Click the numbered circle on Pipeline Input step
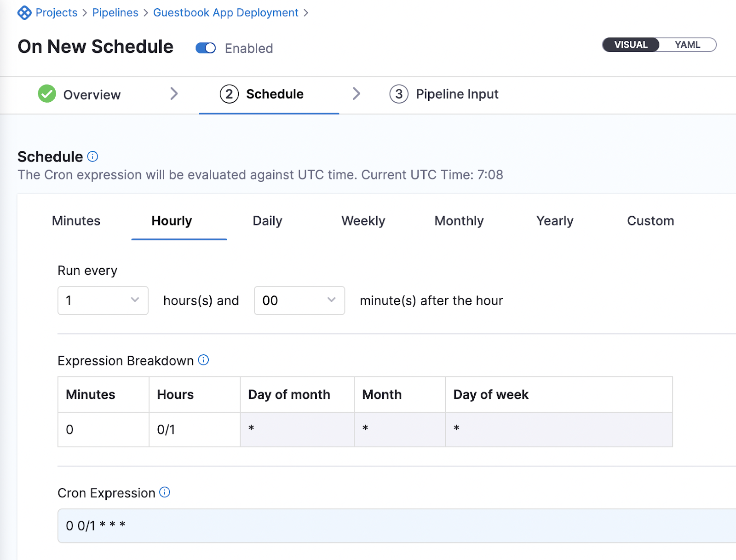The image size is (736, 560). tap(398, 94)
